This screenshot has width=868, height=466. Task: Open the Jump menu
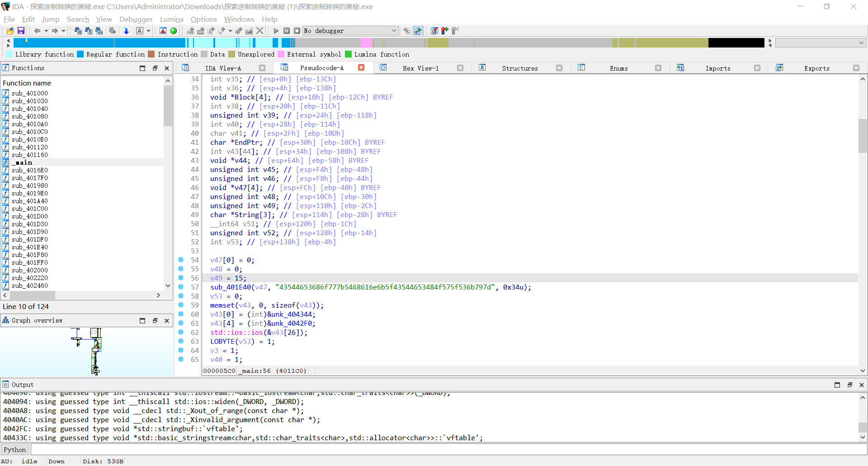(51, 19)
